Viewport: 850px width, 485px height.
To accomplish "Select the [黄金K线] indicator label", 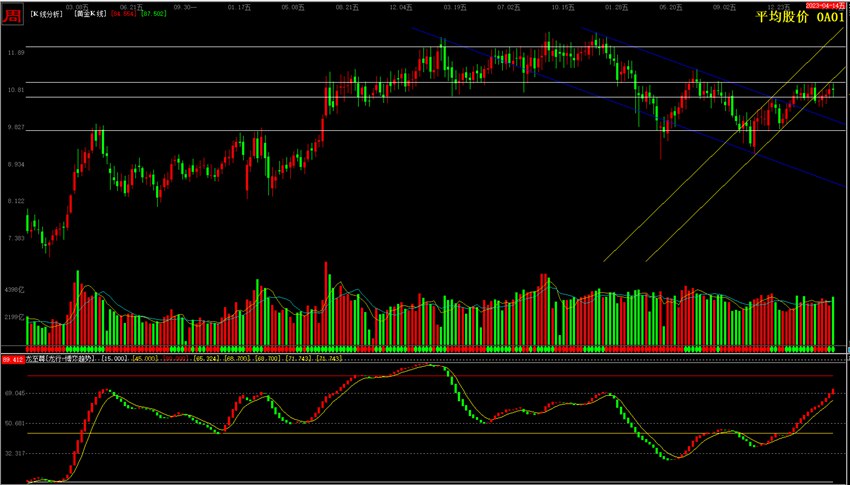I will click(91, 14).
